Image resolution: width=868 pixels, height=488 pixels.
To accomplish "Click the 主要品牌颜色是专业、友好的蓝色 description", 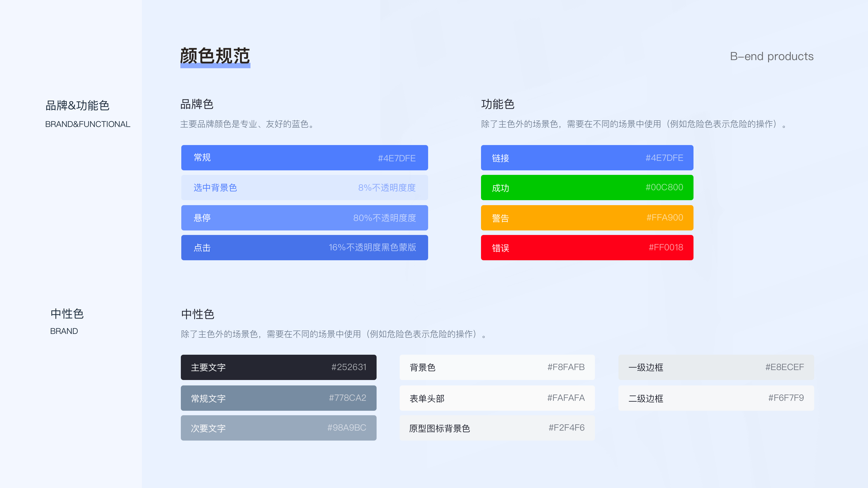I will (247, 124).
